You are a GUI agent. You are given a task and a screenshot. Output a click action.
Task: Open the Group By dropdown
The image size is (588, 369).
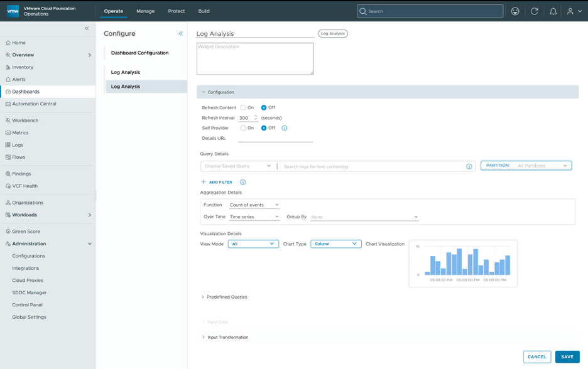pyautogui.click(x=364, y=217)
